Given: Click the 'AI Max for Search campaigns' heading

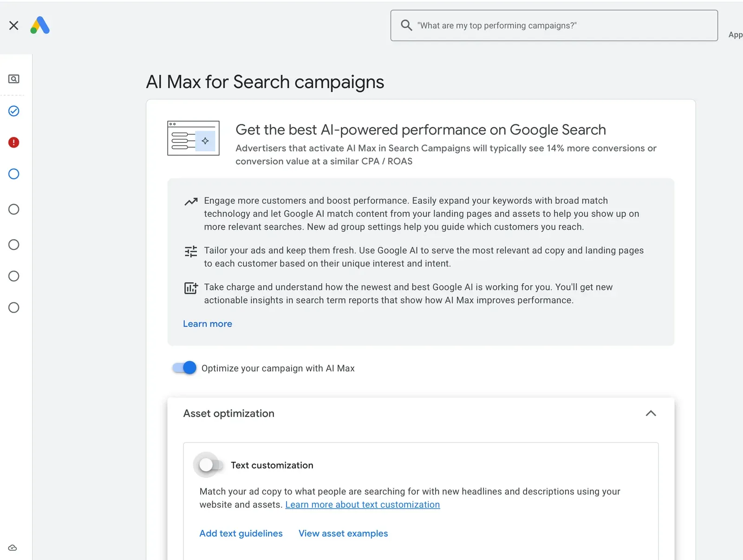Looking at the screenshot, I should [265, 82].
